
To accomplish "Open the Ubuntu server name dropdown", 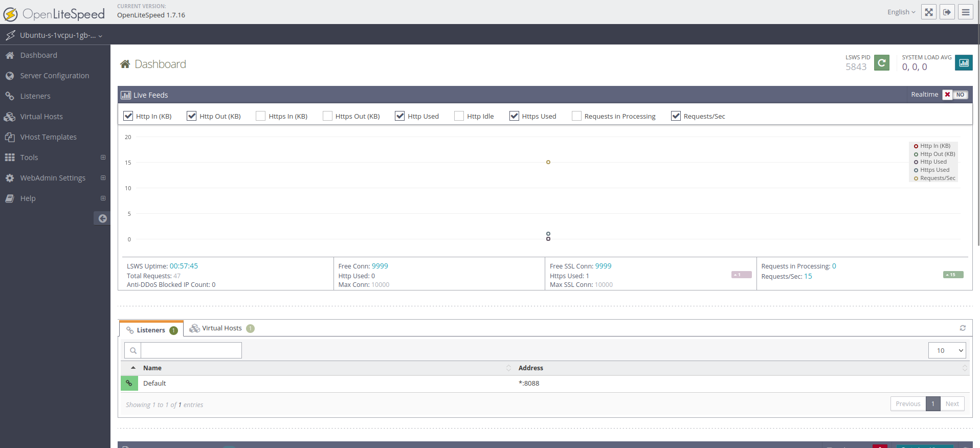I will [61, 35].
